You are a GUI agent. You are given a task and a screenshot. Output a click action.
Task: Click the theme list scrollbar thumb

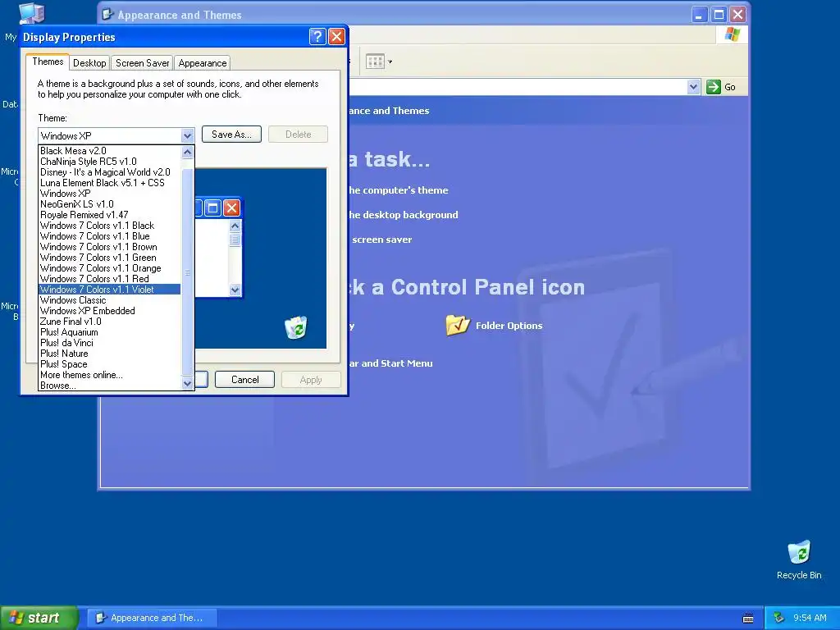pos(187,272)
